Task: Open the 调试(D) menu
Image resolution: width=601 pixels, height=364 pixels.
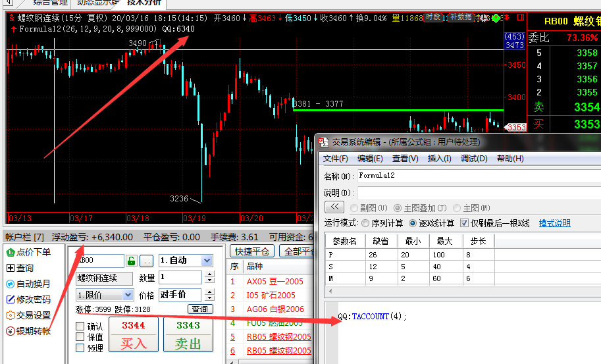Action: tap(474, 159)
